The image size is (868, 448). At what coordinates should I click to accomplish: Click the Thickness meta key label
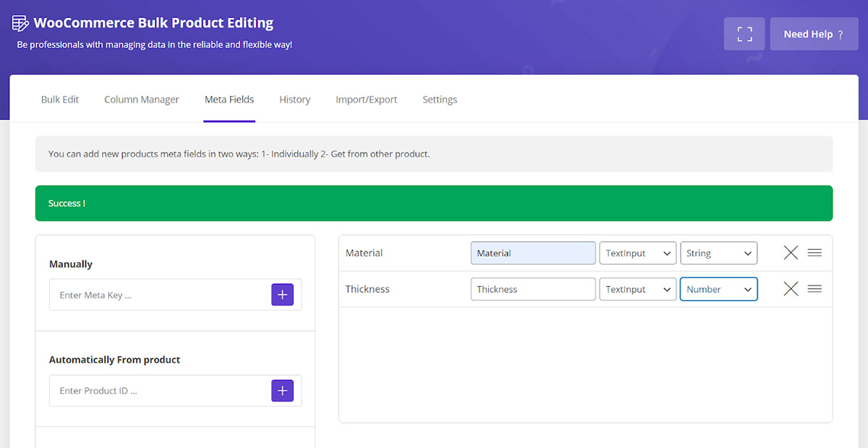pos(367,289)
